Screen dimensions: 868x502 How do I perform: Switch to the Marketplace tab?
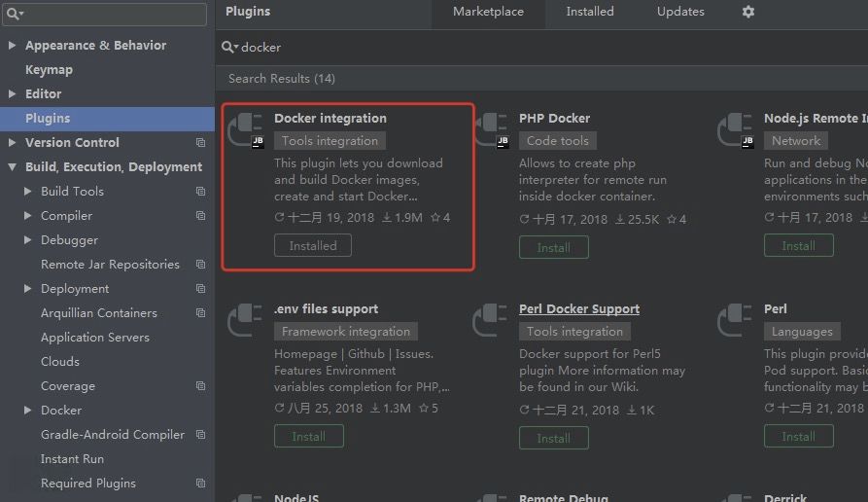tap(488, 12)
